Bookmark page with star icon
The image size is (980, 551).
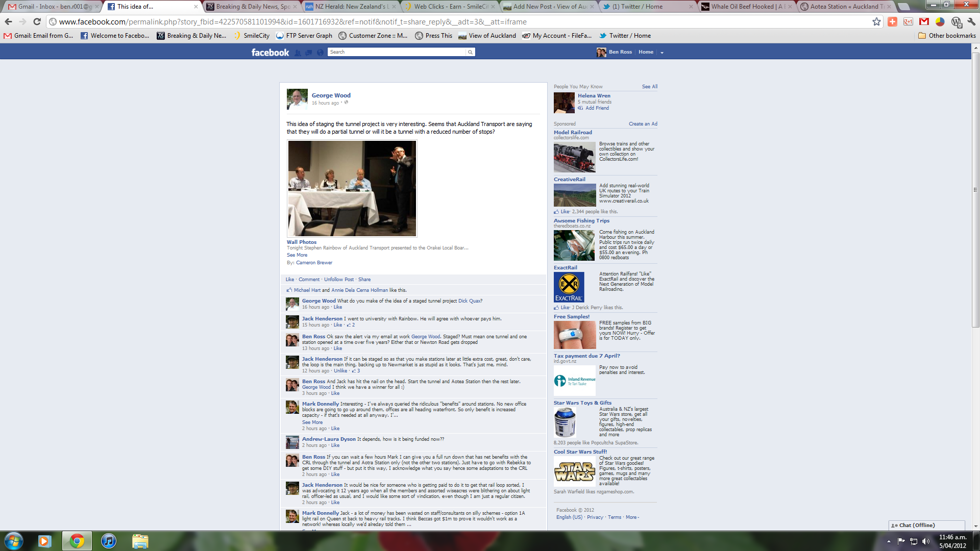(x=876, y=21)
